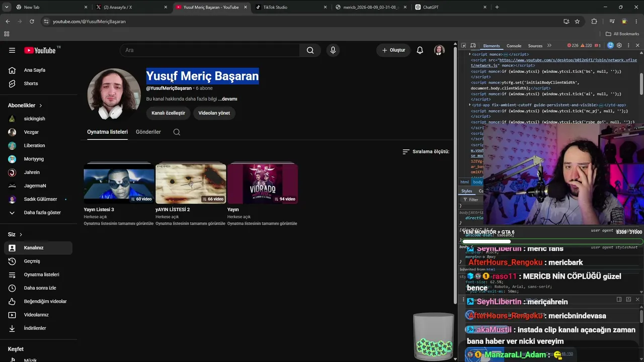Click the Videoları yönet button
Viewport: 644px width, 362px height.
click(214, 113)
